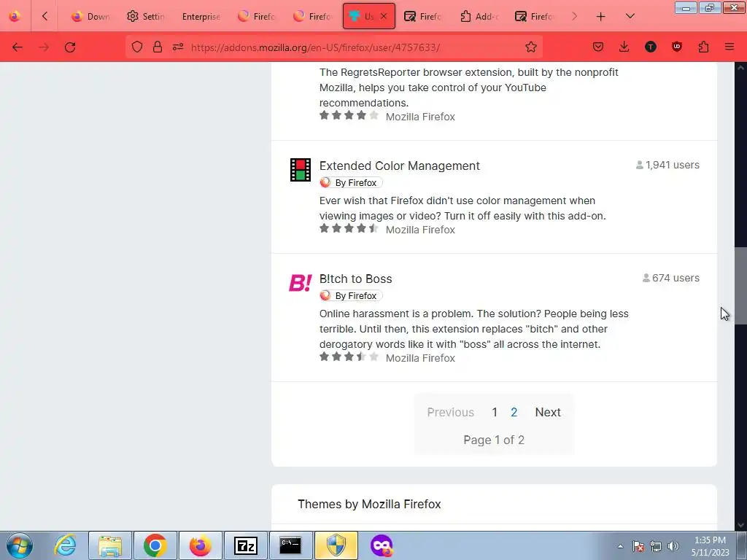Image resolution: width=747 pixels, height=560 pixels.
Task: Click the star rating of Extended Color Management
Action: tap(349, 228)
